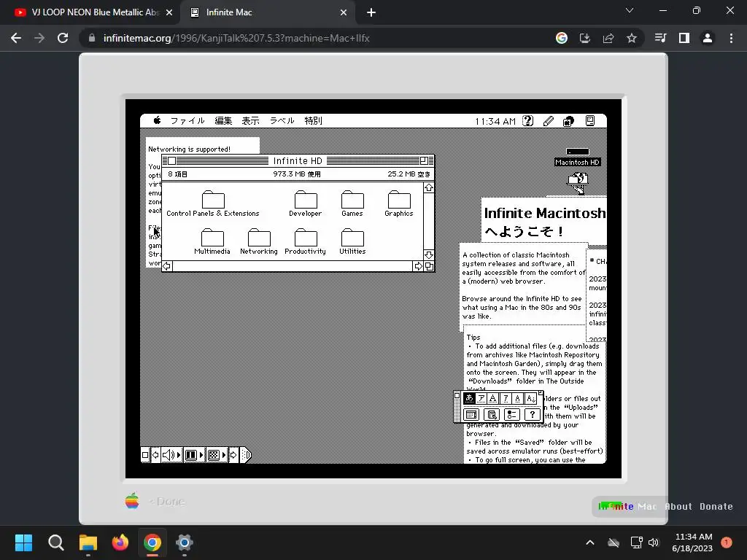Screen dimensions: 747x560
Task: Click Infinite HD window zoom box
Action: pyautogui.click(x=424, y=160)
